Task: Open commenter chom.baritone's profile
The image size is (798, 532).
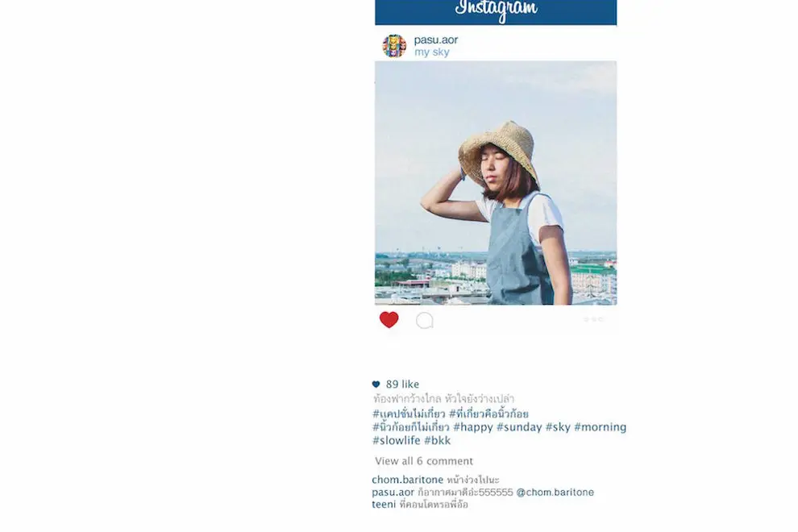Action: tap(408, 480)
